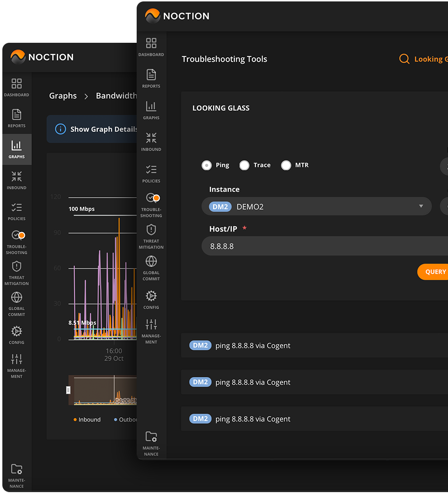Switch to the Troubleshooting Tools page
This screenshot has height=493, width=448.
[224, 59]
